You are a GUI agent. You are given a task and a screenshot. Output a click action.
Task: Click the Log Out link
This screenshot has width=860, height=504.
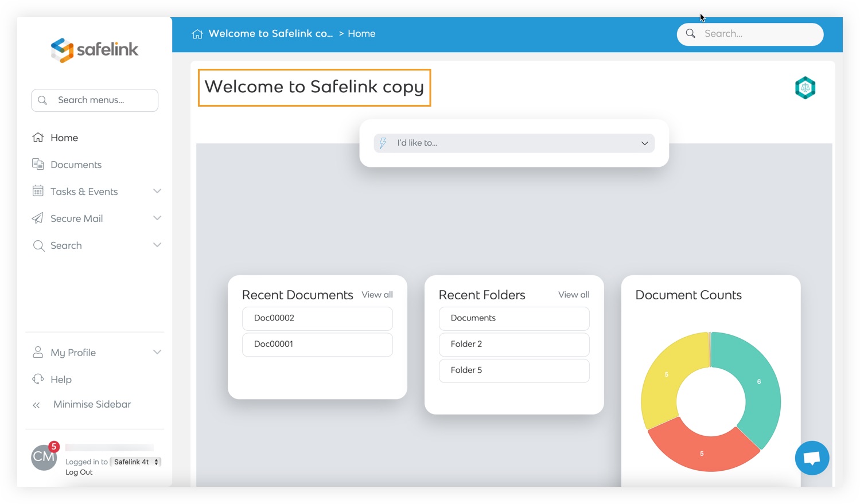(x=79, y=472)
